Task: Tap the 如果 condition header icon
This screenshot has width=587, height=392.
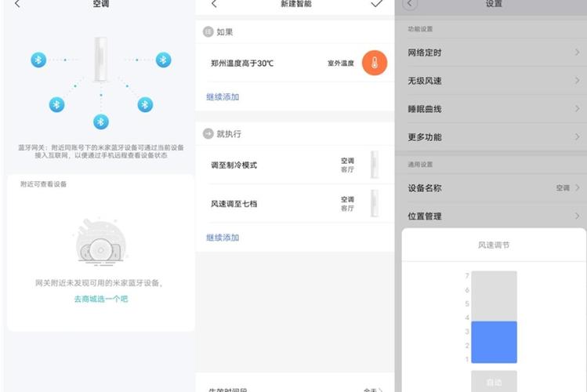Action: (x=208, y=32)
